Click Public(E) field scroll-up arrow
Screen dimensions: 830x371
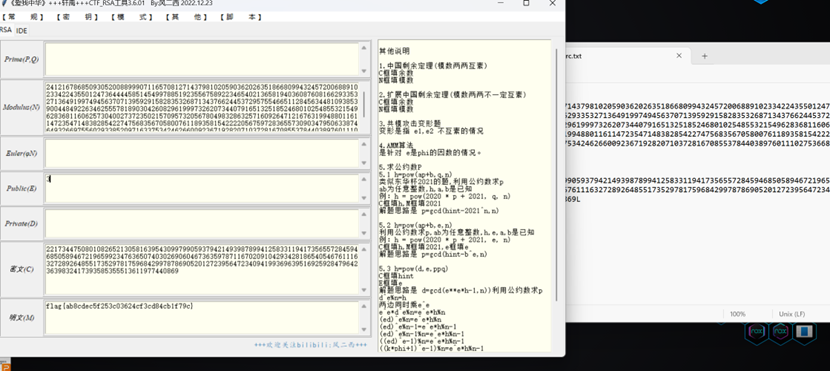pyautogui.click(x=364, y=179)
